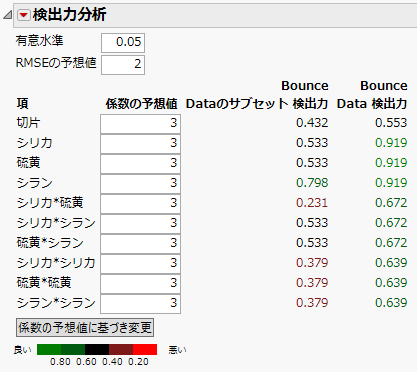Click Bounce Data power 0.672 for 硫黄*シラン
The image size is (417, 372).
point(391,243)
